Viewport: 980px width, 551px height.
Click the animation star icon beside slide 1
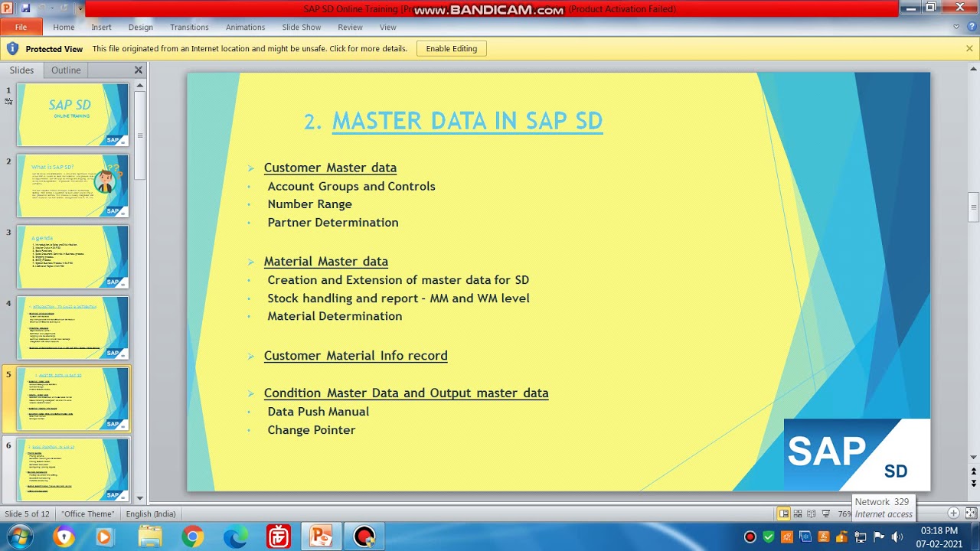pos(8,101)
